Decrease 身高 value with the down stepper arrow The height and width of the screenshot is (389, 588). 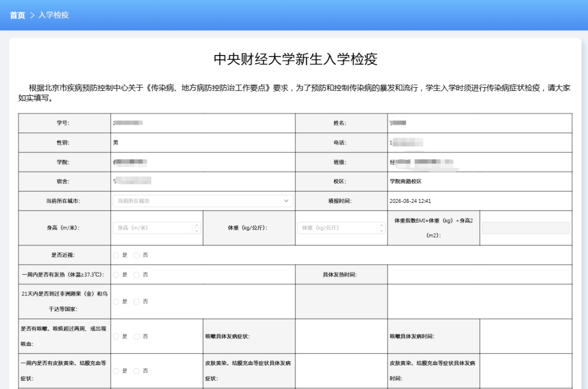tap(197, 231)
